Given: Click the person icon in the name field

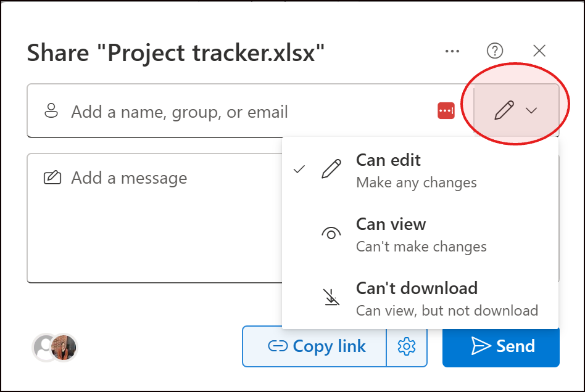Looking at the screenshot, I should (52, 112).
